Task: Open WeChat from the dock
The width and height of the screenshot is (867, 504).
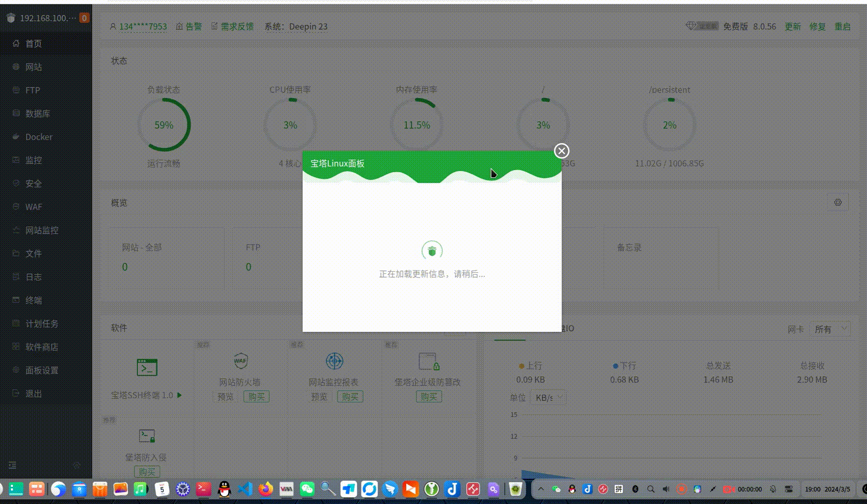Action: pyautogui.click(x=307, y=489)
